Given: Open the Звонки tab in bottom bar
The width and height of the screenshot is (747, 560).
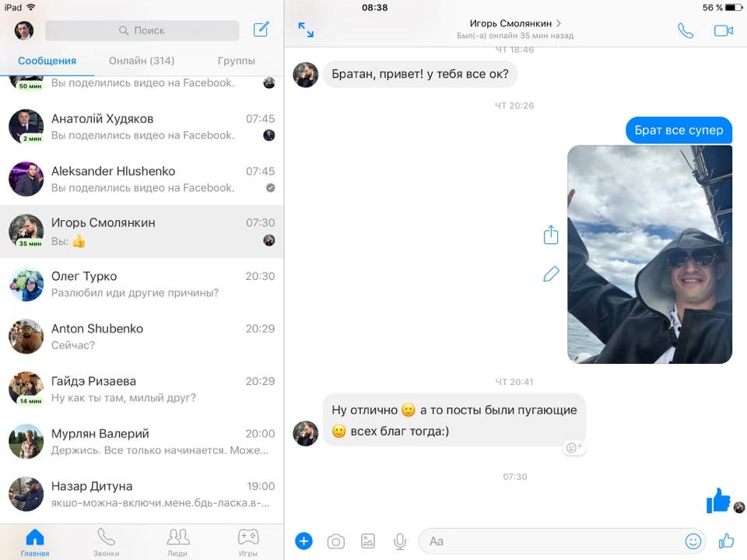Looking at the screenshot, I should coord(107,542).
